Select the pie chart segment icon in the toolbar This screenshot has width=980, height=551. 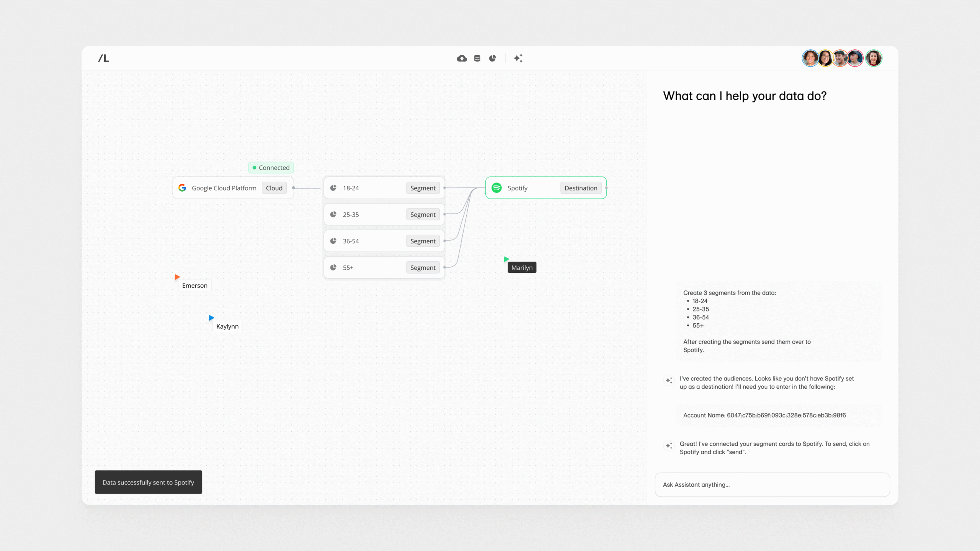point(492,58)
